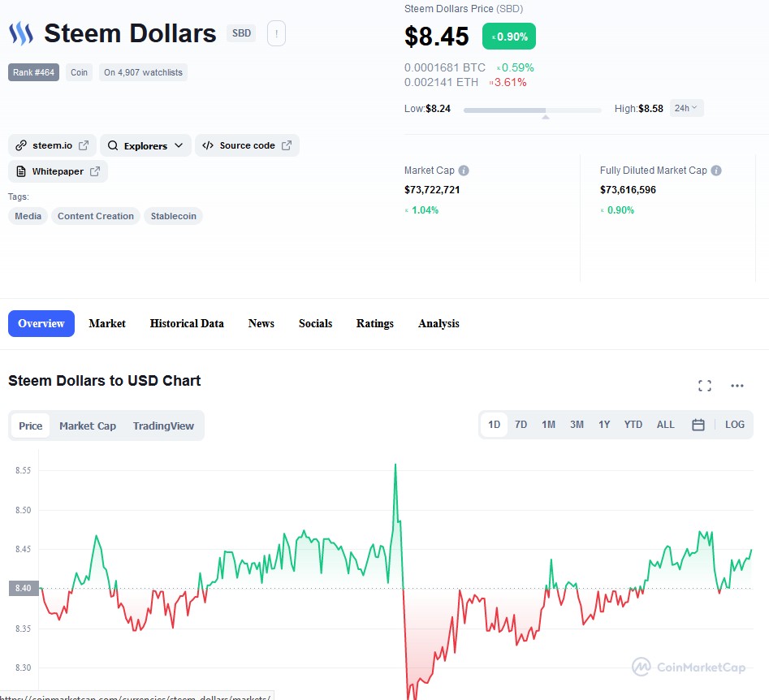The image size is (769, 700).
Task: Open the Ratings tab
Action: 374,324
